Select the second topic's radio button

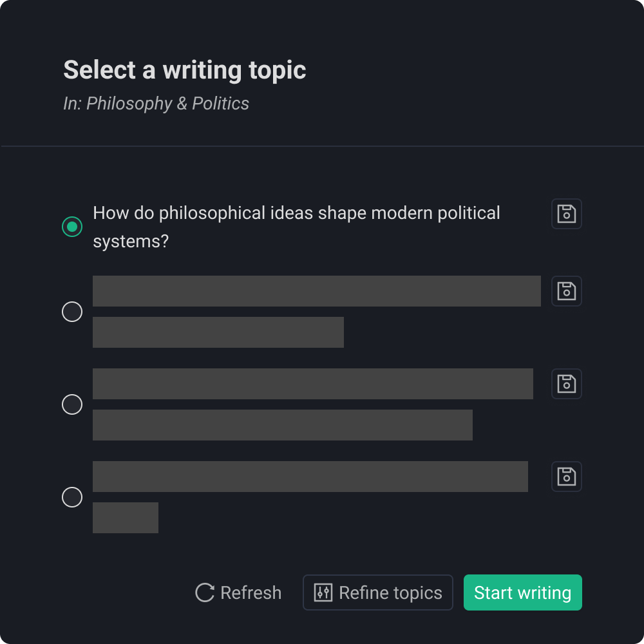[72, 312]
